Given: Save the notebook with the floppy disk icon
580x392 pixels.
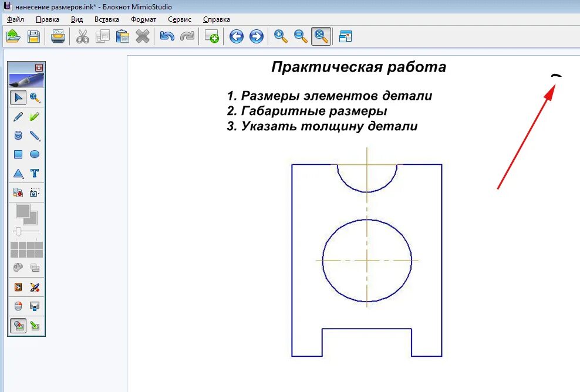Looking at the screenshot, I should point(33,36).
